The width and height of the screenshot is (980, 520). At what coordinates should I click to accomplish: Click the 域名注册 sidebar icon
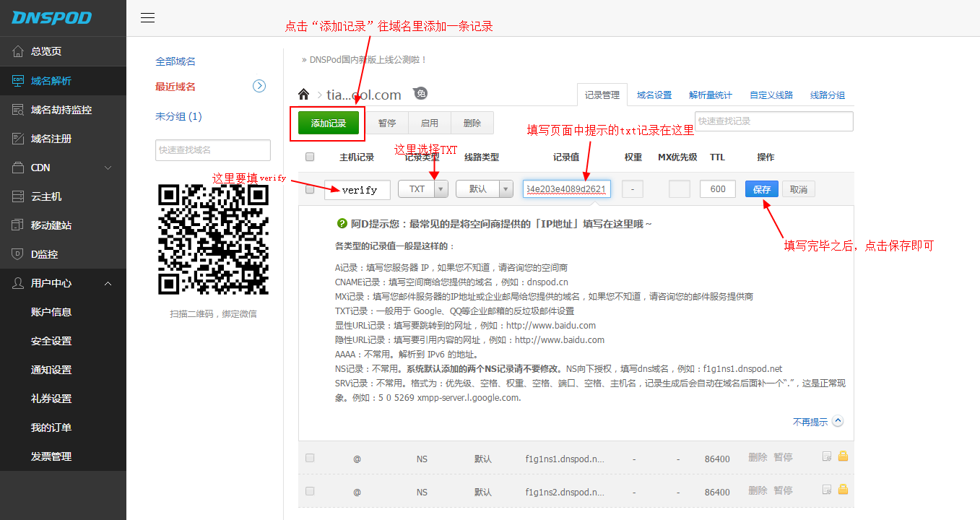click(18, 138)
